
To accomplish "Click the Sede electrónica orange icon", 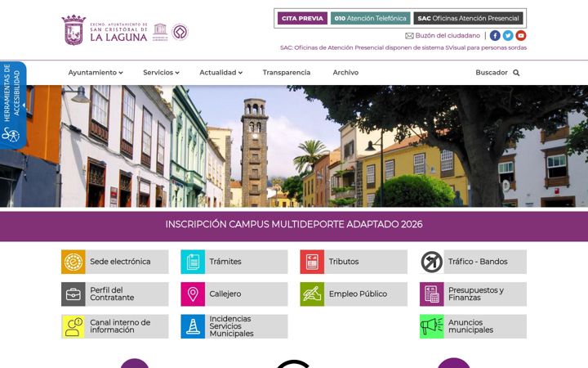I will [x=73, y=262].
